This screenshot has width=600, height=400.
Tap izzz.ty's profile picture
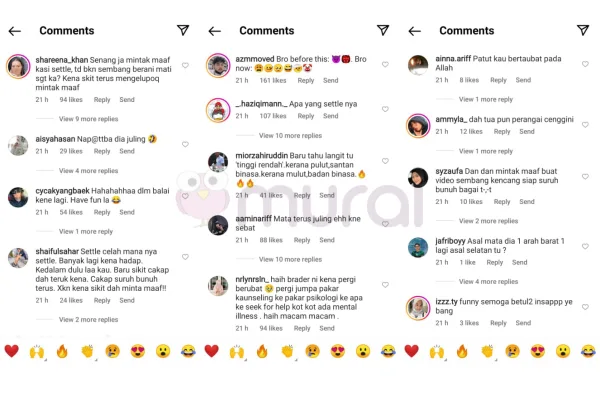(x=418, y=308)
